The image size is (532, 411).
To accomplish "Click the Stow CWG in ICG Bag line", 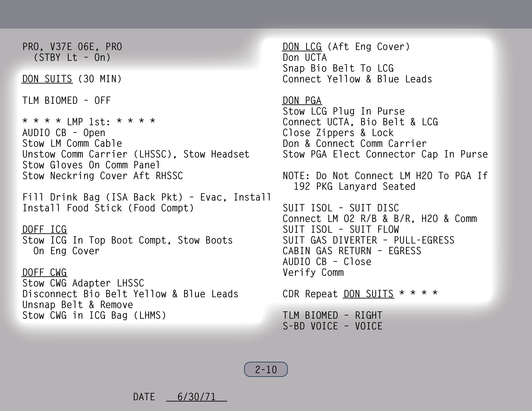I will (94, 315).
